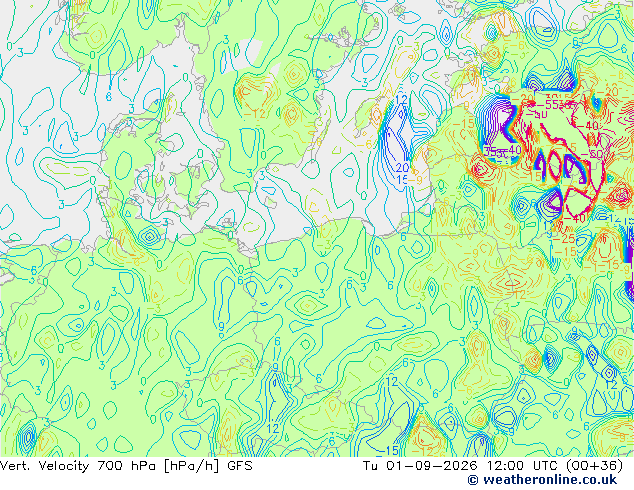Click the red -25 contour label
The image size is (634, 490).
(x=564, y=239)
